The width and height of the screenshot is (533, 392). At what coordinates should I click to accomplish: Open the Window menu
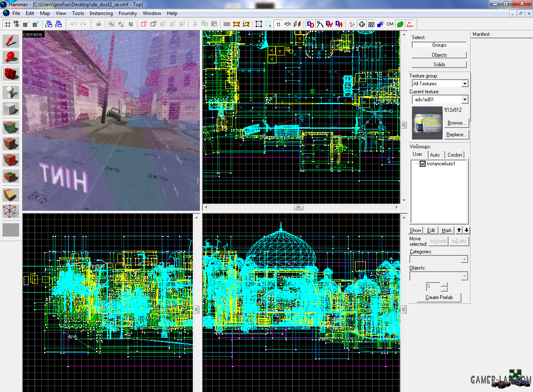152,13
